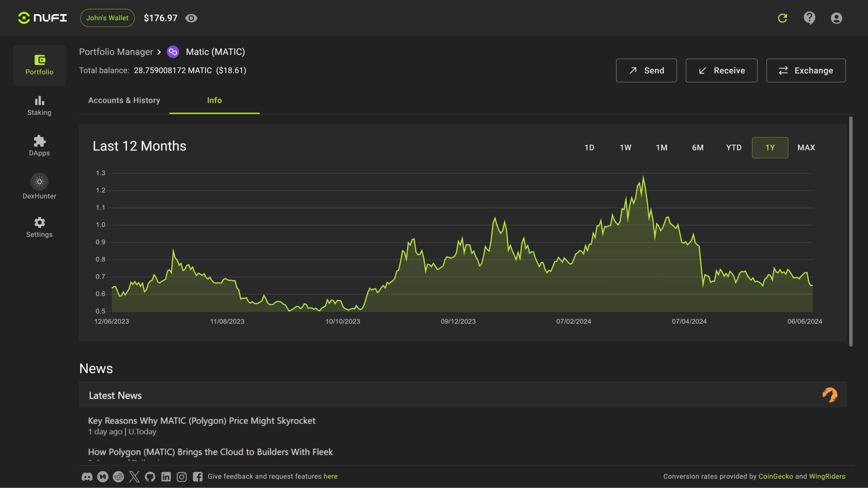The height and width of the screenshot is (488, 868).
Task: Click the 07/02/2024 date axis label
Action: point(573,321)
